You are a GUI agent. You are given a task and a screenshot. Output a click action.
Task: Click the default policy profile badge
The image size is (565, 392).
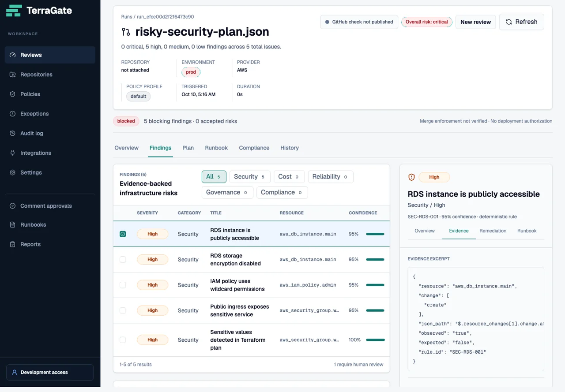click(x=139, y=97)
